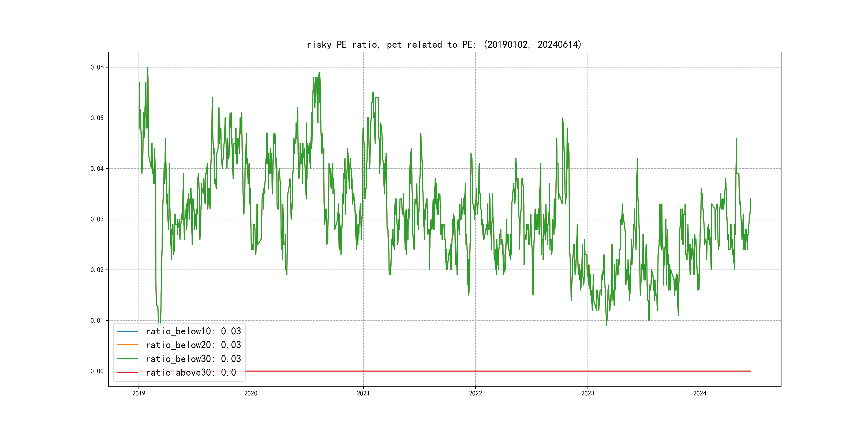Select the ratio_above30: 0.0 legend label

click(x=191, y=373)
